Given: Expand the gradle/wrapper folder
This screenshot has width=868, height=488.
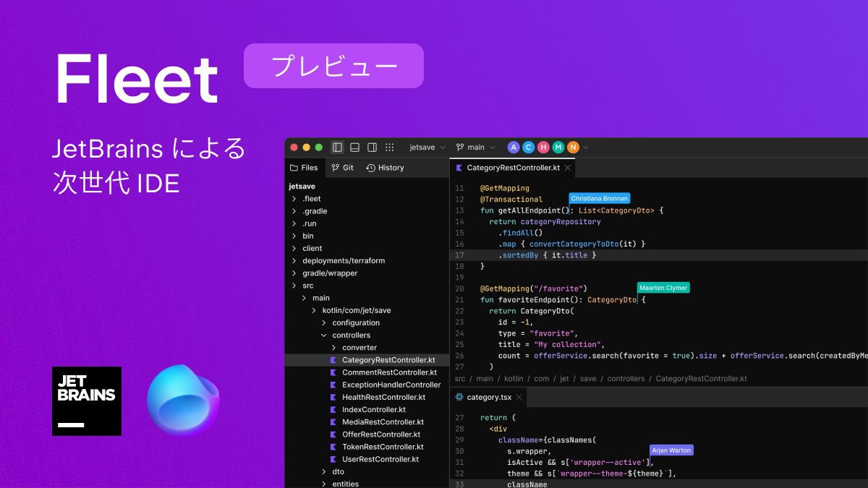Looking at the screenshot, I should coord(294,273).
